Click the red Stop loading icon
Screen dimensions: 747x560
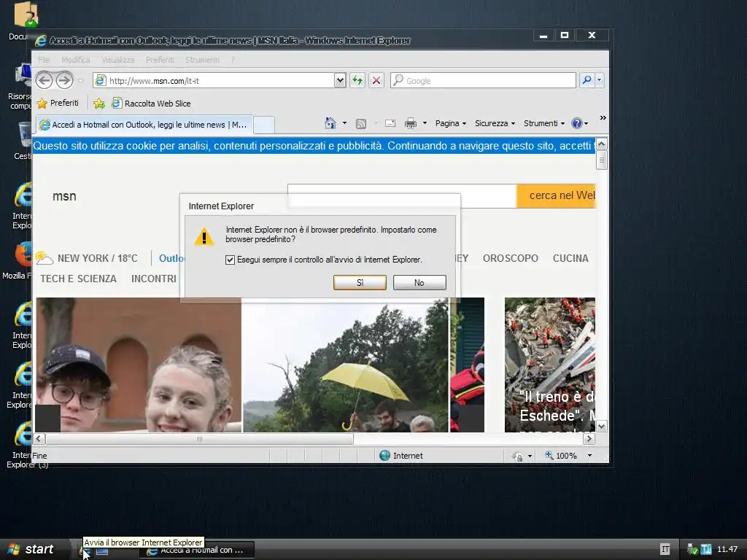[x=376, y=80]
